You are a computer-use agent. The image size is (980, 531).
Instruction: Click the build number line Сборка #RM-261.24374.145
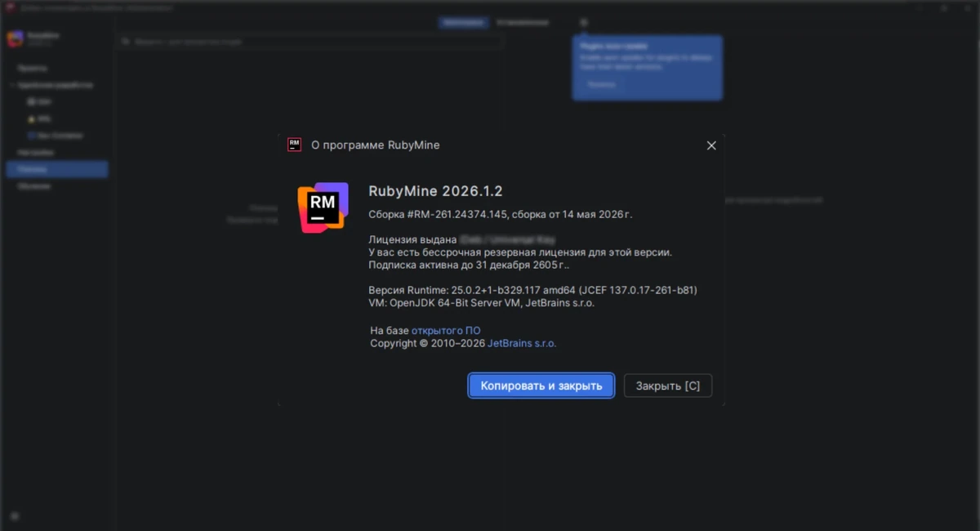pyautogui.click(x=501, y=215)
